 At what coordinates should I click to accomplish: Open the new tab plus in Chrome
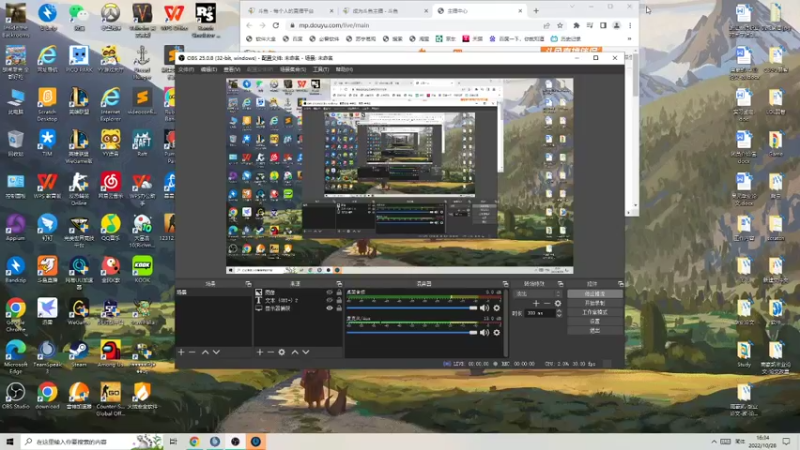point(536,11)
